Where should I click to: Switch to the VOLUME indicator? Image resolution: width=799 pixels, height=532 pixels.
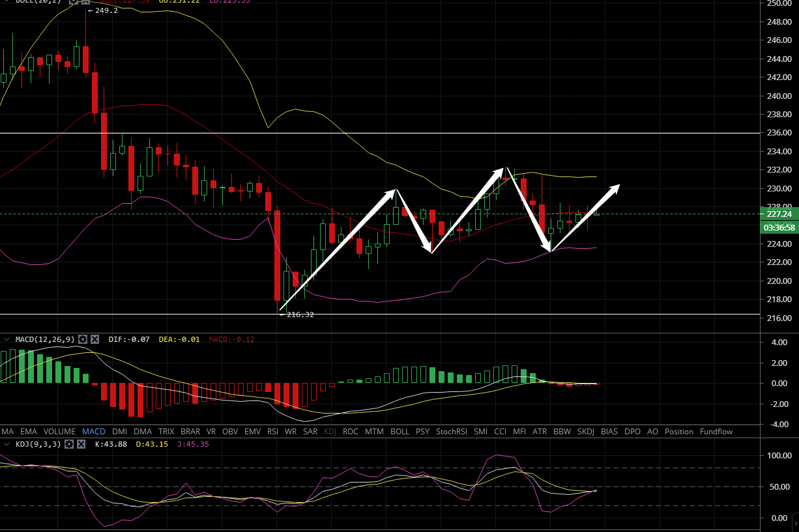[x=59, y=431]
